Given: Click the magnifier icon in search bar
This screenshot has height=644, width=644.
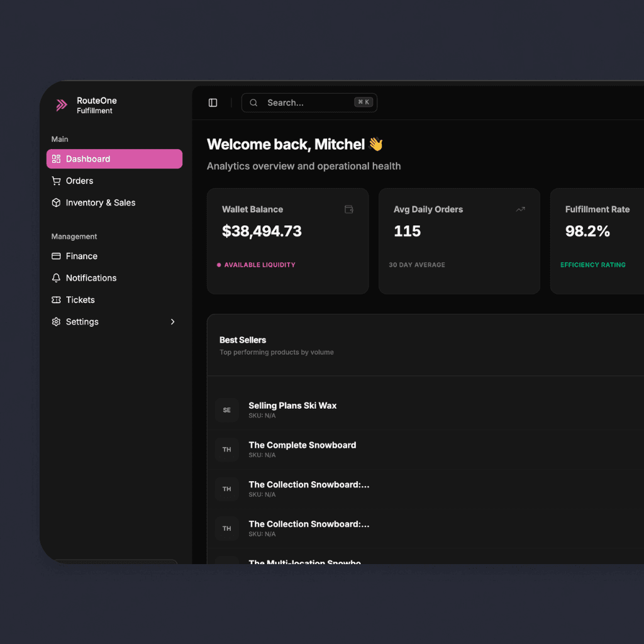Looking at the screenshot, I should [253, 103].
